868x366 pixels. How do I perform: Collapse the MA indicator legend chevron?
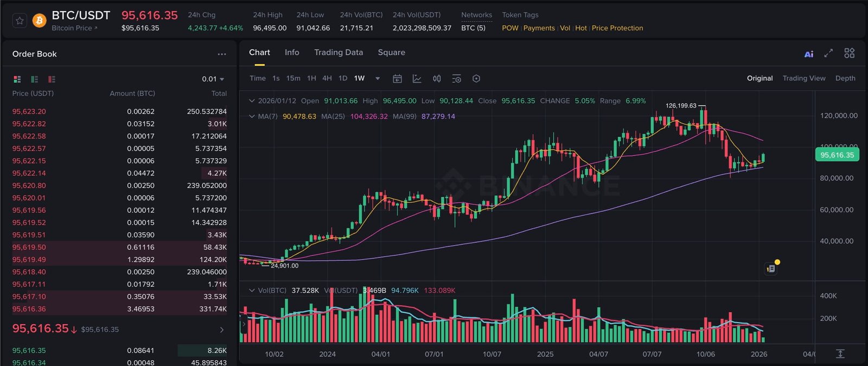click(252, 116)
